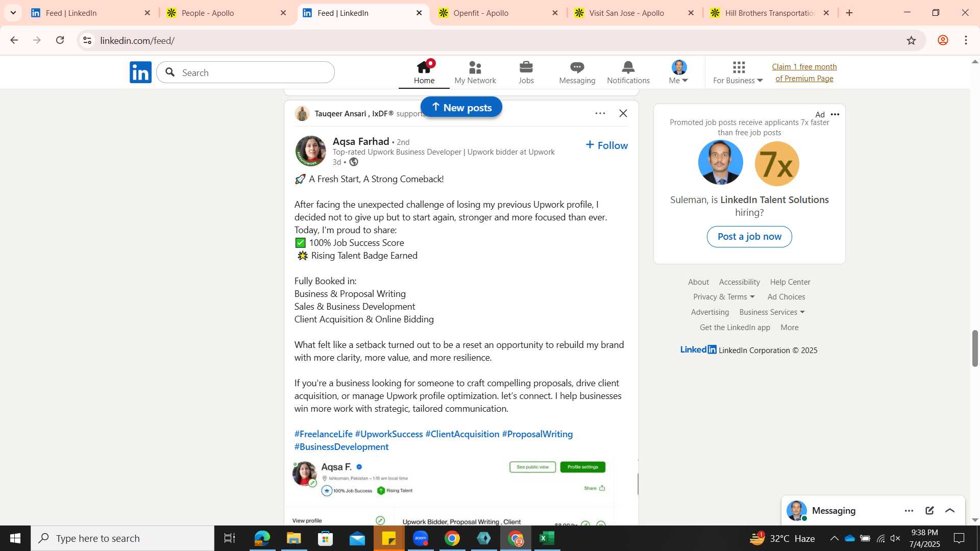This screenshot has width=980, height=551.
Task: Open the Accessibility footer link
Action: coord(739,282)
